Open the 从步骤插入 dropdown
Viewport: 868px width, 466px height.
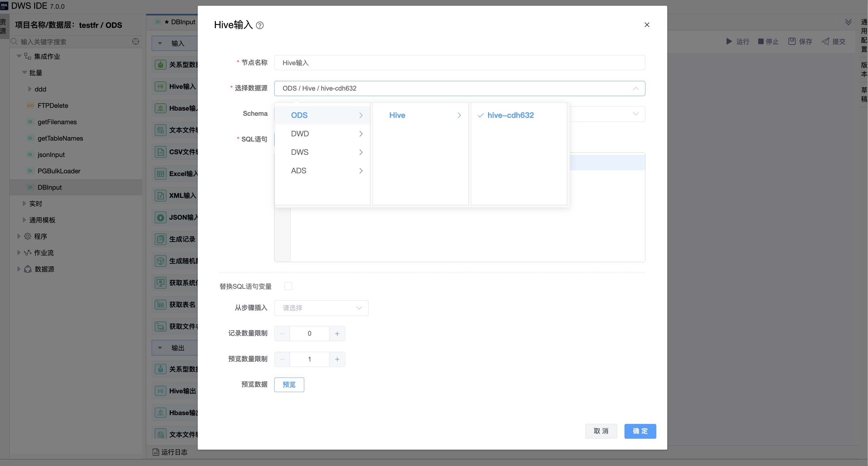pos(321,308)
